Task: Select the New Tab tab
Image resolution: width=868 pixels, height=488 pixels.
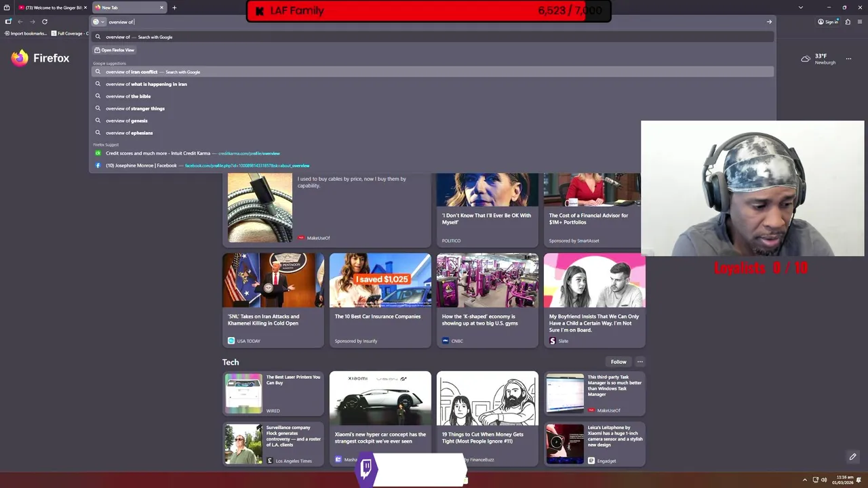Action: [129, 7]
